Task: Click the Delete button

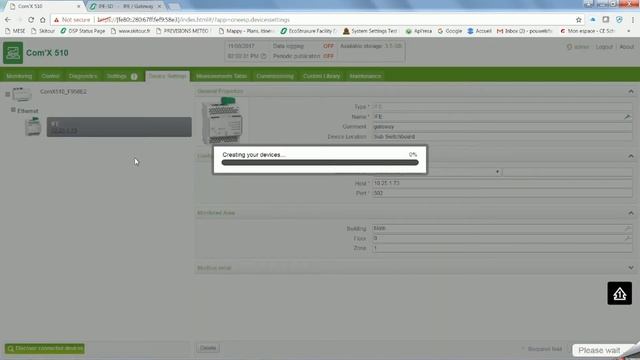Action: (208, 348)
